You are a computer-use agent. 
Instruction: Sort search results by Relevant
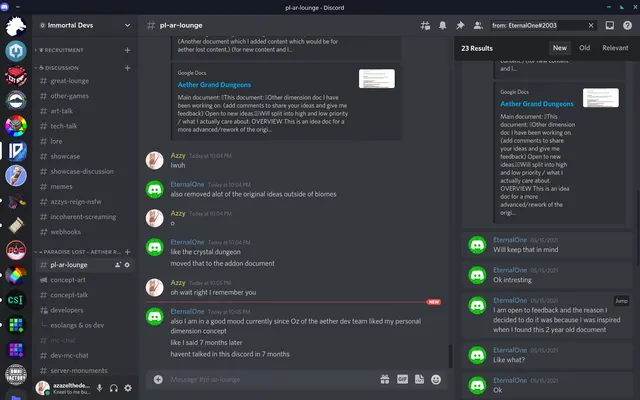click(x=615, y=48)
